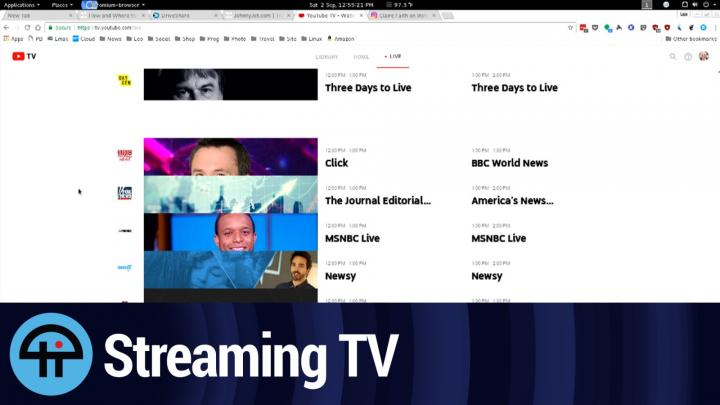The width and height of the screenshot is (720, 405).
Task: Open the Amazon bookmark
Action: click(x=341, y=39)
